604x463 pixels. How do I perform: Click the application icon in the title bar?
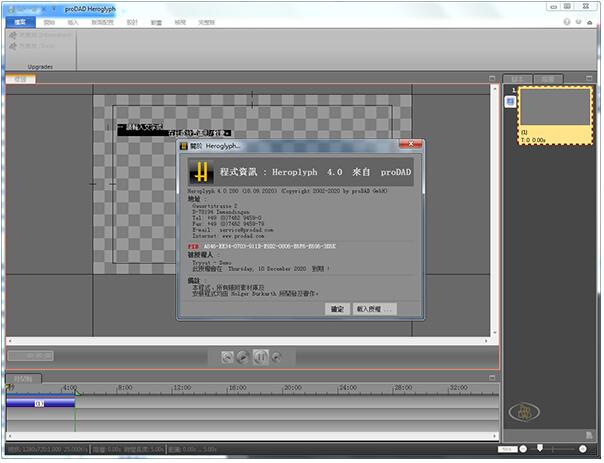point(12,9)
